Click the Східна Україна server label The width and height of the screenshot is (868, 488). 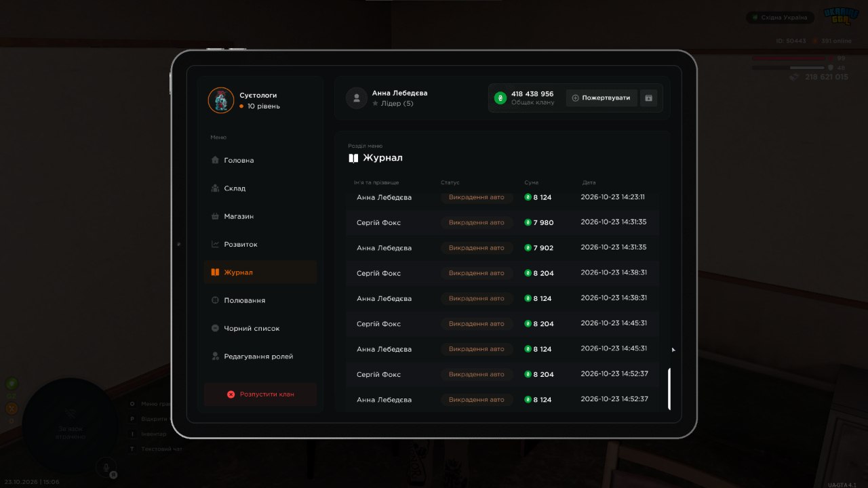coord(780,18)
